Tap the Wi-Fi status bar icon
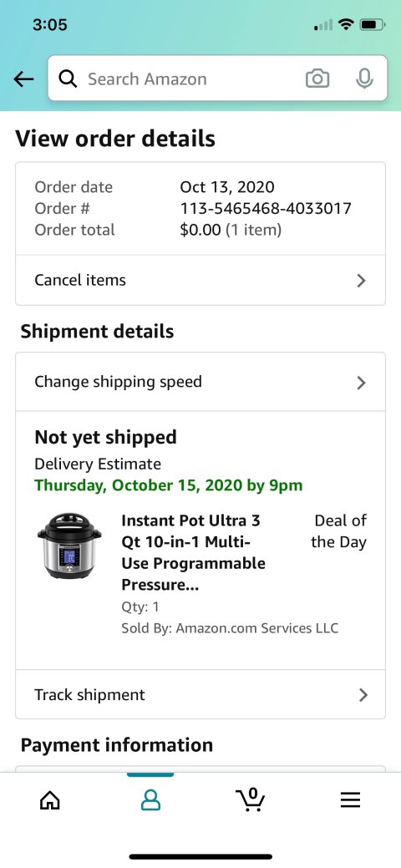The height and width of the screenshot is (868, 401). pyautogui.click(x=347, y=24)
